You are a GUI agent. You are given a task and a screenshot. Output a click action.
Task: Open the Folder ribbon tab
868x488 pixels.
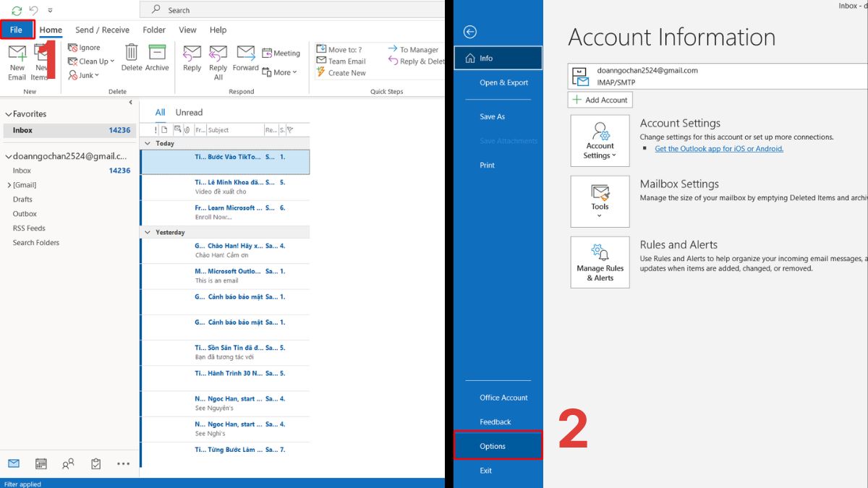click(x=154, y=30)
